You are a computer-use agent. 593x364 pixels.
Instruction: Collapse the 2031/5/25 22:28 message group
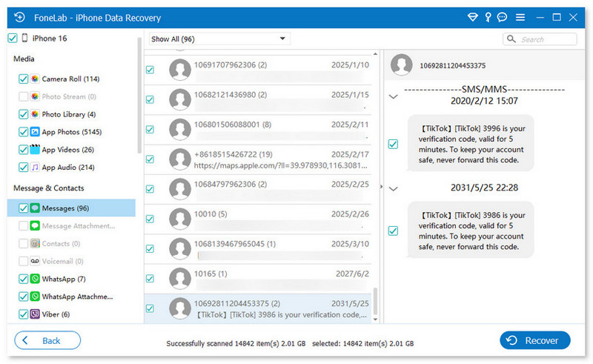(x=394, y=189)
